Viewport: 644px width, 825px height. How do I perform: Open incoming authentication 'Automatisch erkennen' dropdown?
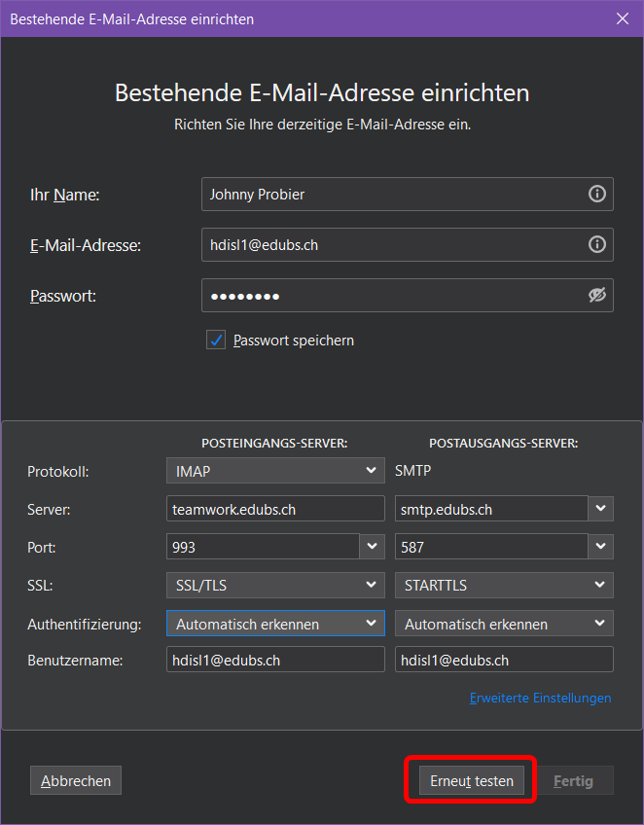click(275, 624)
